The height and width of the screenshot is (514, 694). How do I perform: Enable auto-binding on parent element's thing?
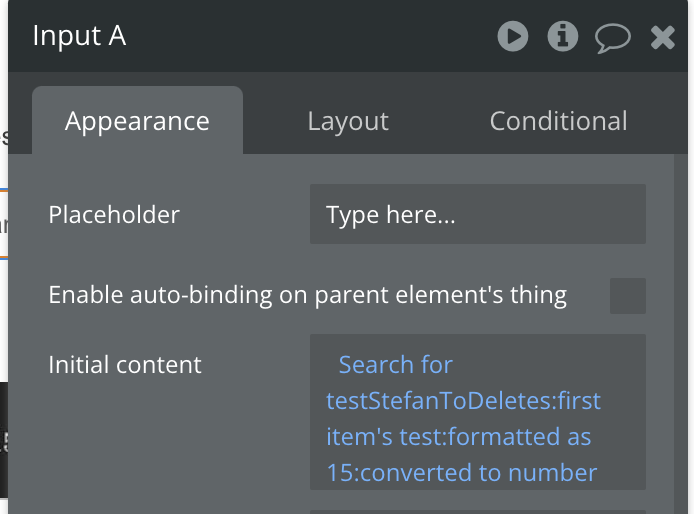tap(628, 296)
